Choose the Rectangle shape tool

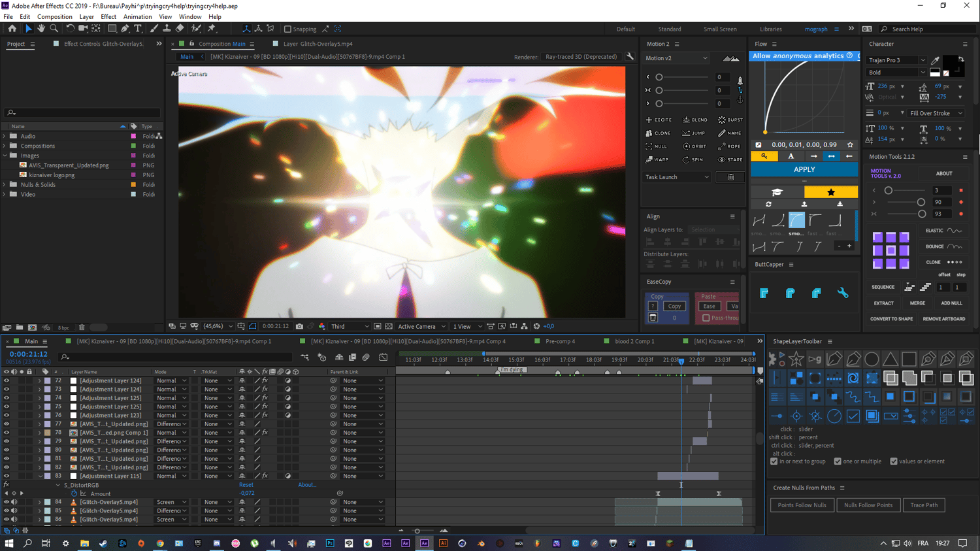(x=112, y=29)
